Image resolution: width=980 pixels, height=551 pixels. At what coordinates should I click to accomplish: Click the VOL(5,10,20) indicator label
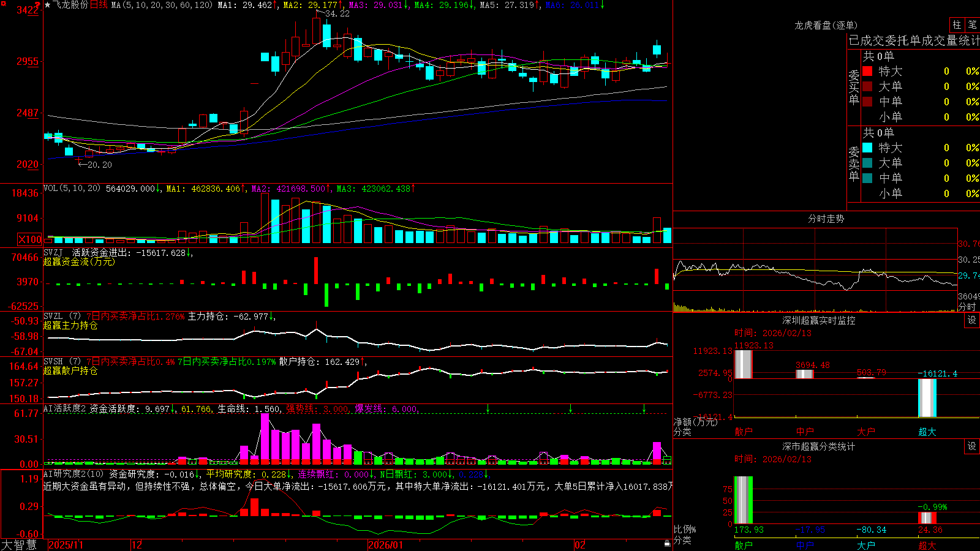72,188
